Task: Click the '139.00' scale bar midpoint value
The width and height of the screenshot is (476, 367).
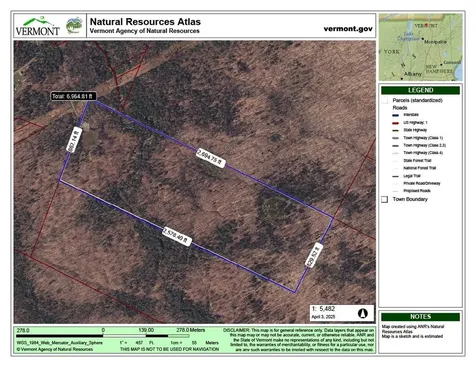Action: click(146, 330)
